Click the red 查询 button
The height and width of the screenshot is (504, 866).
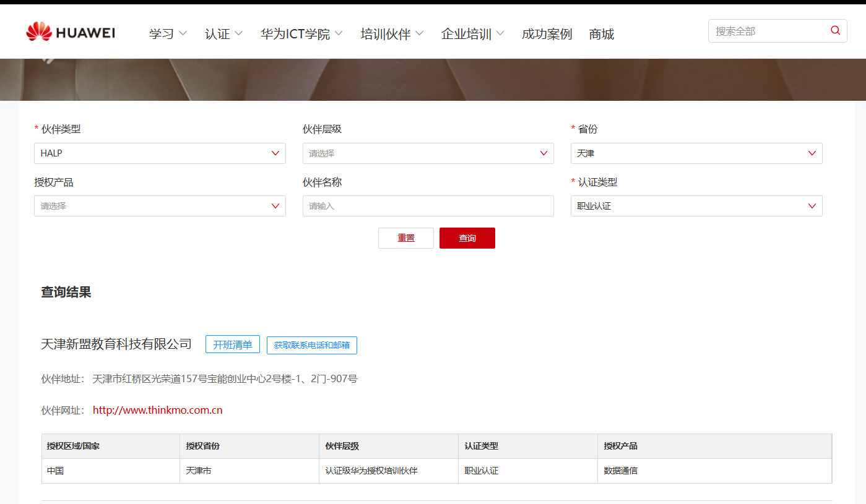[467, 238]
